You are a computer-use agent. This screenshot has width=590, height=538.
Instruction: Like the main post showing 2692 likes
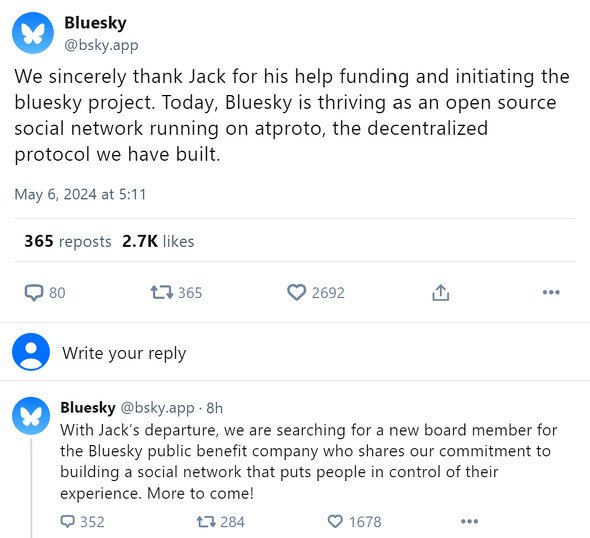click(x=316, y=293)
